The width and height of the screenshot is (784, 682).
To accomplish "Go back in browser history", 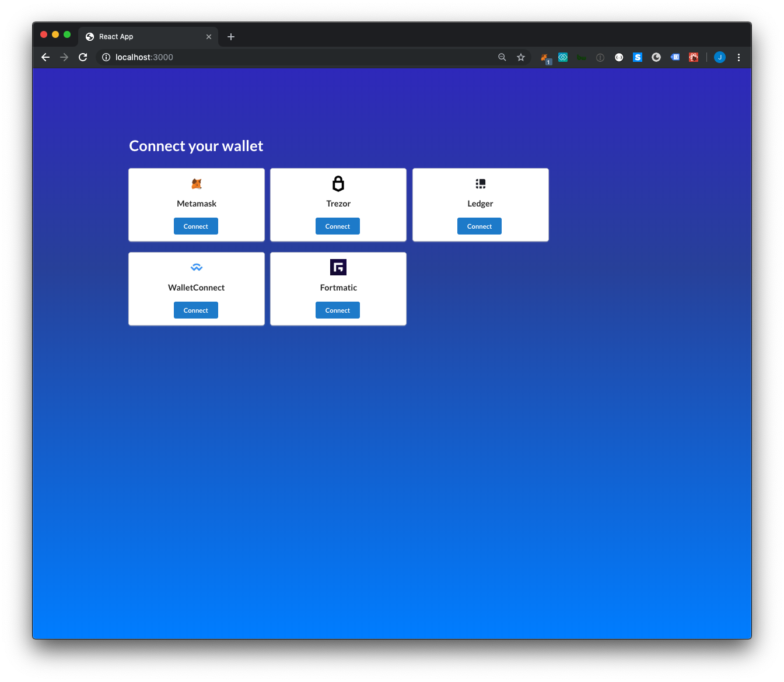I will pyautogui.click(x=45, y=57).
